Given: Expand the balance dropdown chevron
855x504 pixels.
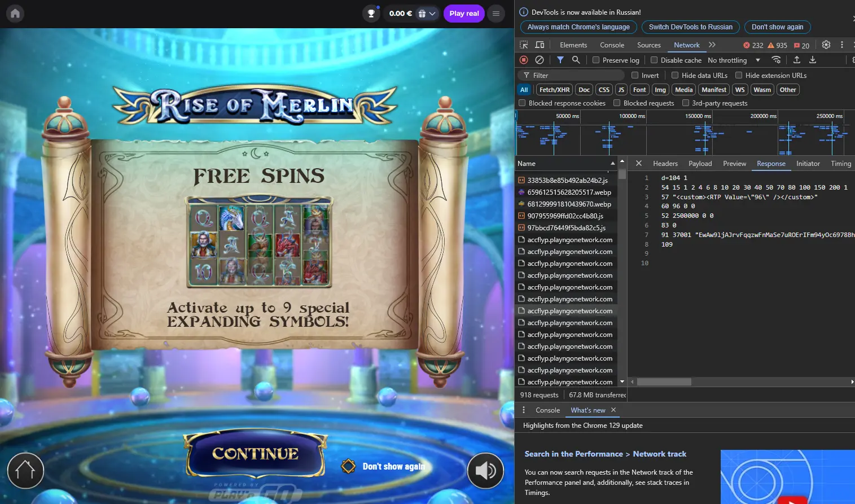Looking at the screenshot, I should (x=433, y=14).
